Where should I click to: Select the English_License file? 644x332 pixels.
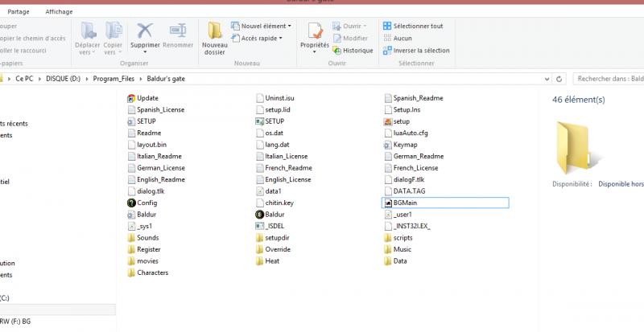(x=283, y=179)
